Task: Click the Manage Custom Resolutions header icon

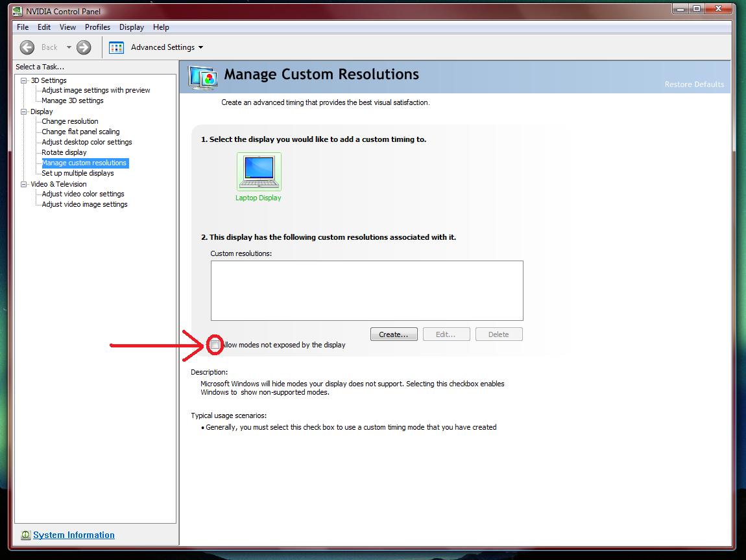Action: pyautogui.click(x=202, y=78)
